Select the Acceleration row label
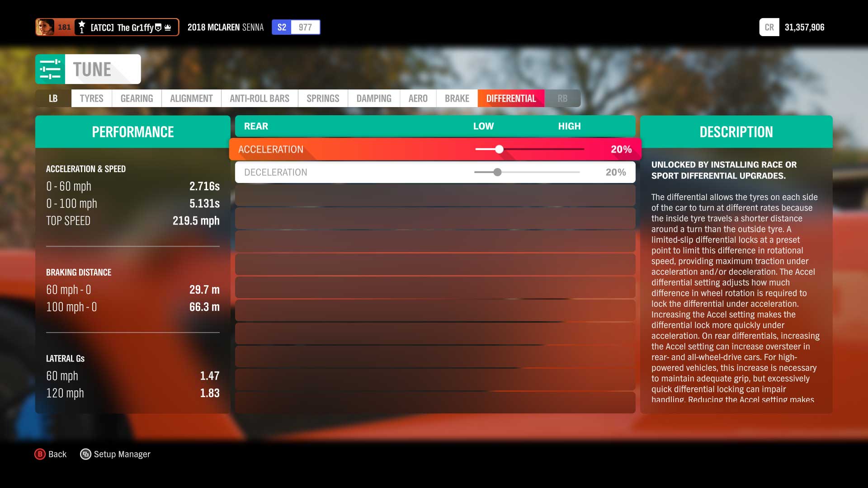 (271, 150)
